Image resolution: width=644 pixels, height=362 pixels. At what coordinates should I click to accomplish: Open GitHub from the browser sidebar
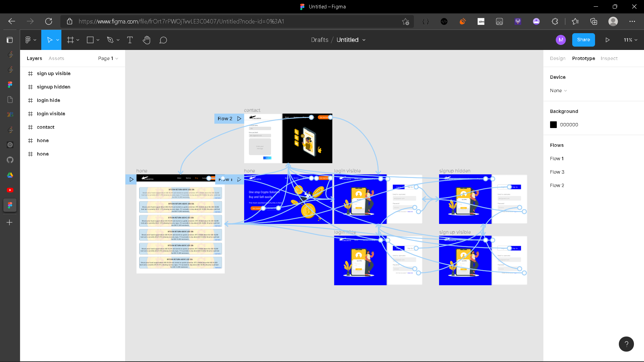click(10, 160)
